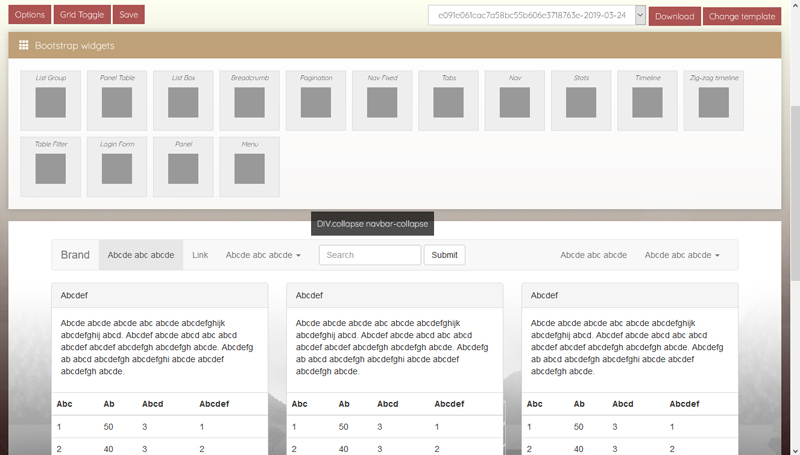The width and height of the screenshot is (800, 455).
Task: Select the Pagination widget
Action: pyautogui.click(x=315, y=100)
